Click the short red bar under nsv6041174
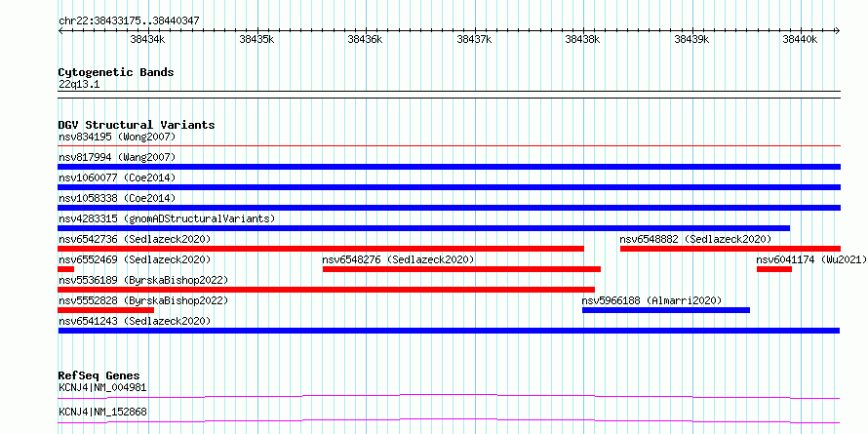 774,269
